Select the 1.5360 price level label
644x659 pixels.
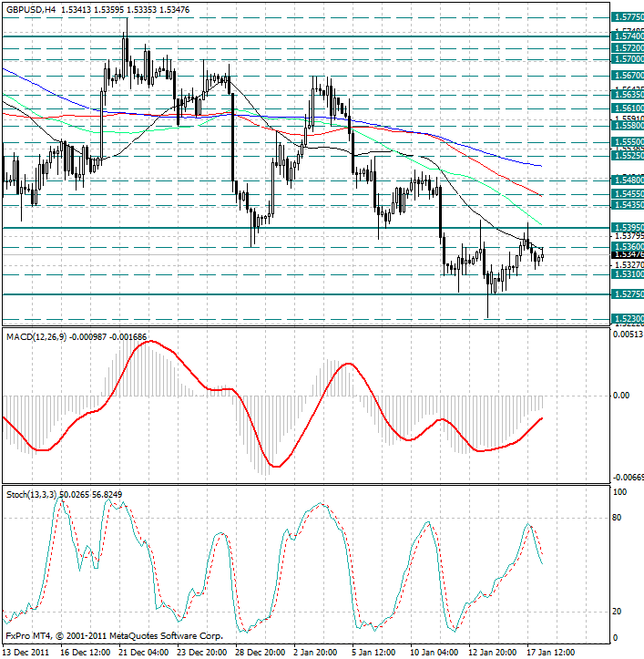[x=628, y=247]
